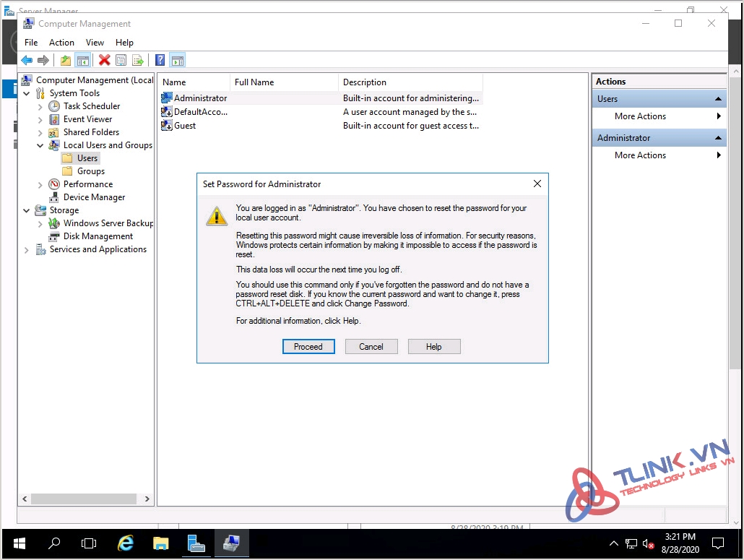Expand the Services and Applications node
744x560 pixels.
point(27,249)
